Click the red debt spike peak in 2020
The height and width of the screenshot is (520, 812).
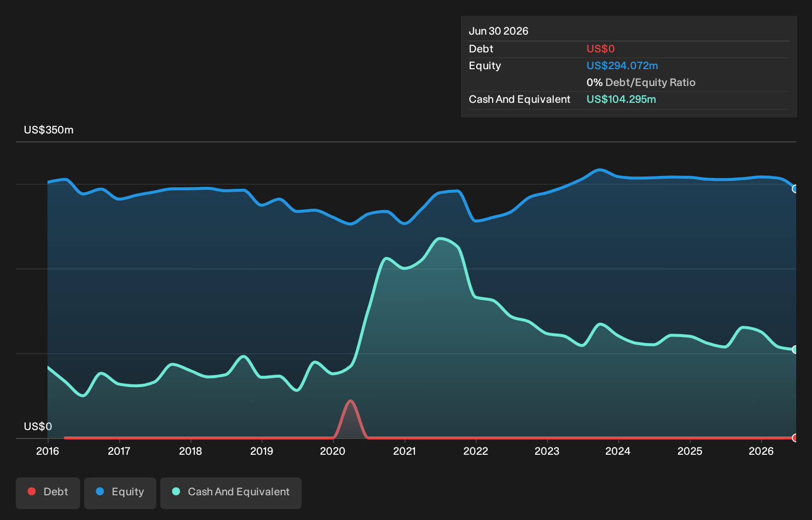(x=351, y=401)
